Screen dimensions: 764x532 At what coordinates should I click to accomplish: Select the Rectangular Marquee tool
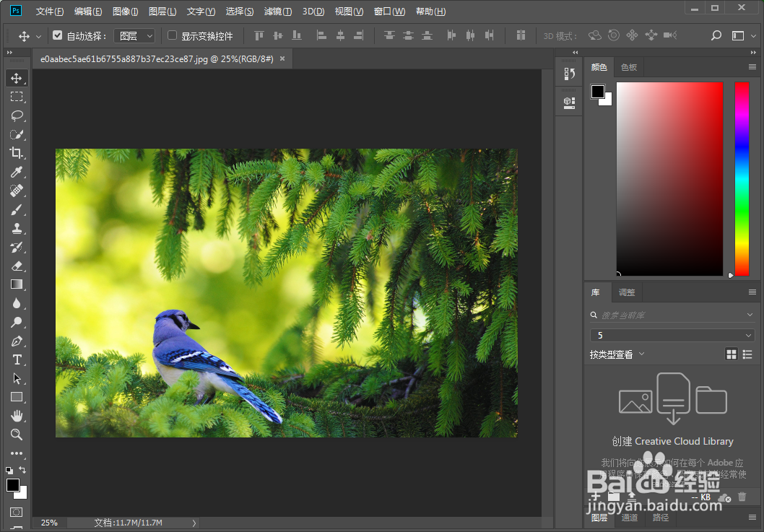[x=17, y=97]
